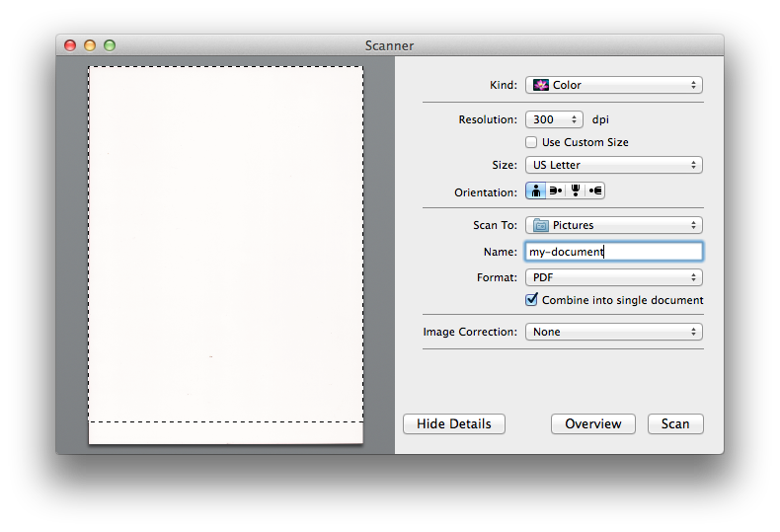Open the Kind dropdown
Viewport: 780px width, 532px height.
click(614, 85)
